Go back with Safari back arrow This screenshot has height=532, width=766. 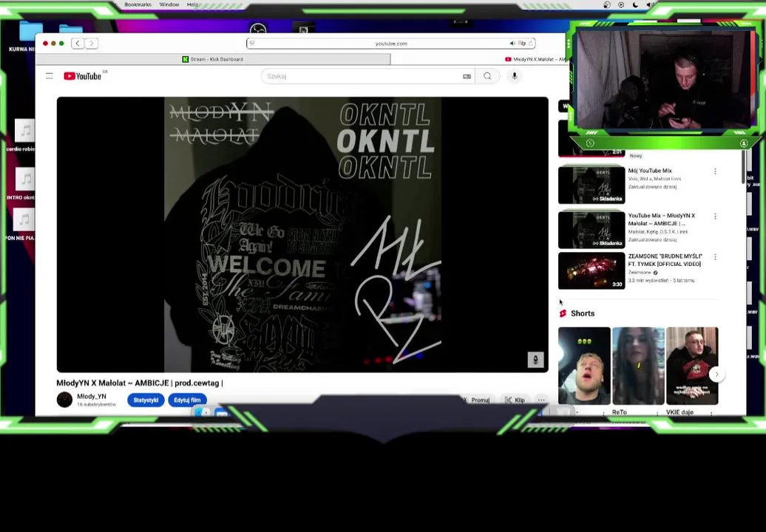pyautogui.click(x=77, y=44)
